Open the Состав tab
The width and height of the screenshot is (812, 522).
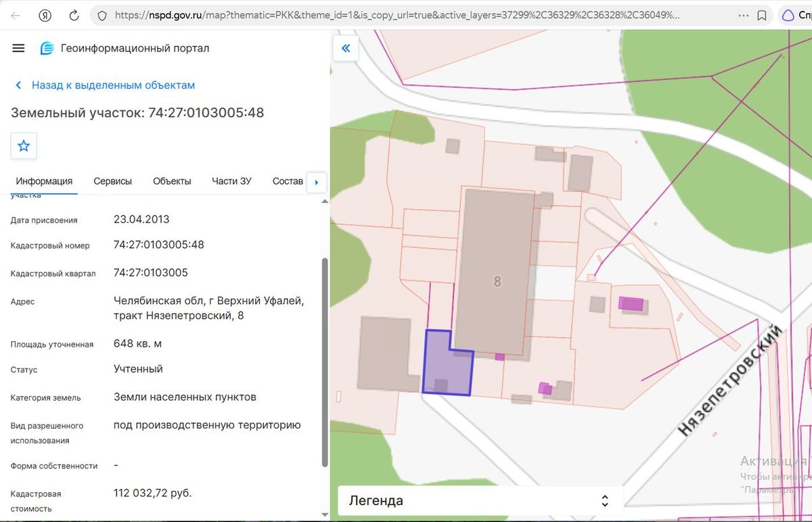(288, 181)
